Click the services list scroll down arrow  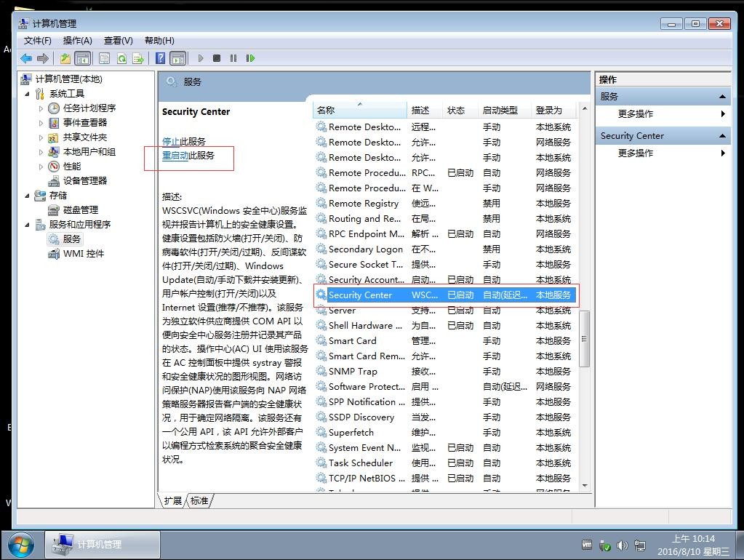pyautogui.click(x=585, y=486)
